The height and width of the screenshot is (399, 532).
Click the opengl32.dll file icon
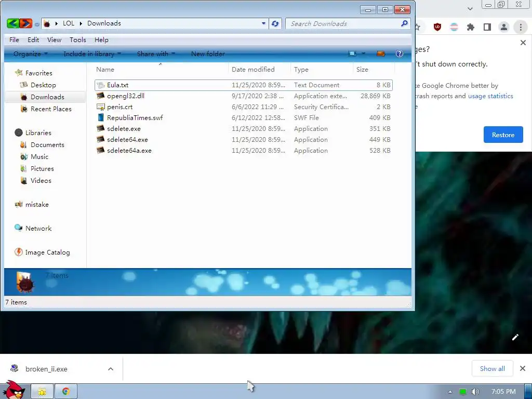pyautogui.click(x=101, y=96)
